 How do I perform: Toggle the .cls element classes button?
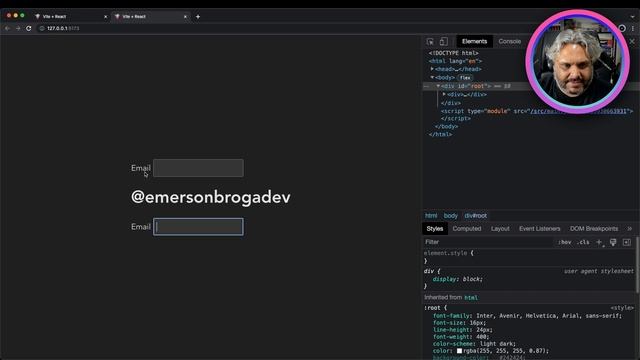tap(583, 242)
